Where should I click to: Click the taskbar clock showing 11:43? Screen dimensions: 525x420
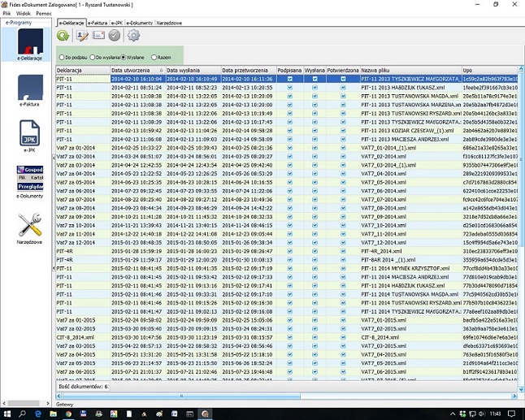click(x=495, y=414)
